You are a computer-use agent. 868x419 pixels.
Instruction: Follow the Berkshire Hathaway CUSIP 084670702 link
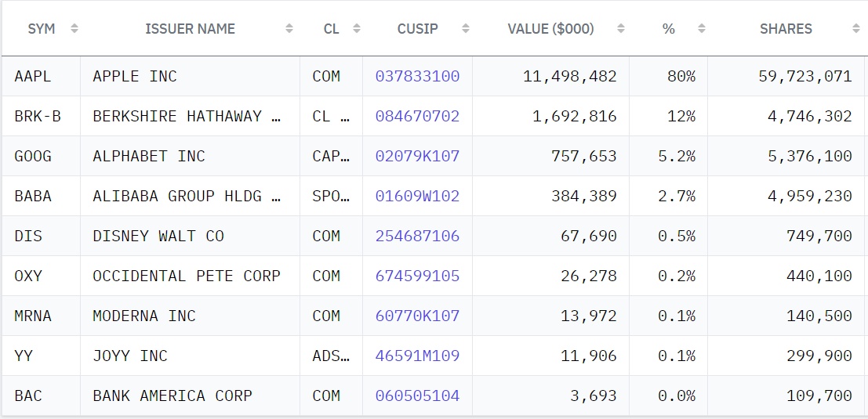(x=417, y=117)
